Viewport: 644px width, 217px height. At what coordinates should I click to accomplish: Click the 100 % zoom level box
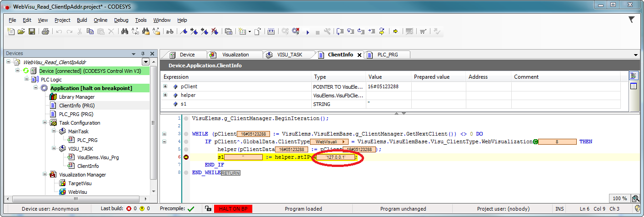[619, 198]
